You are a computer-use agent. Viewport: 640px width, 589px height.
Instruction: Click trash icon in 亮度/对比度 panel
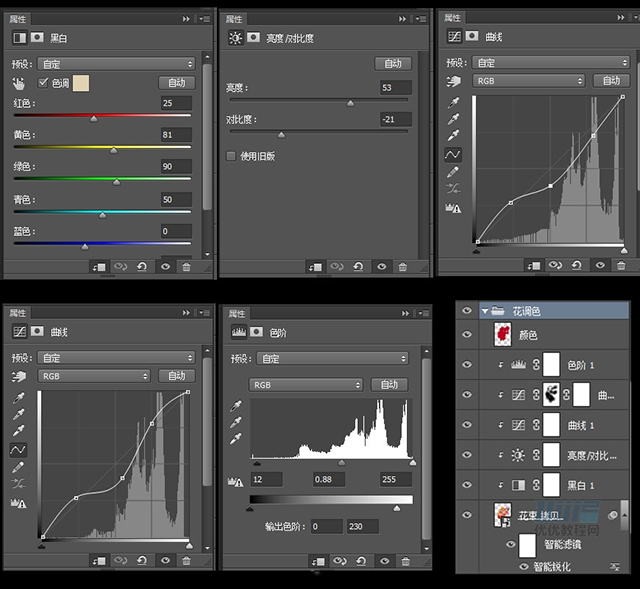click(x=402, y=267)
